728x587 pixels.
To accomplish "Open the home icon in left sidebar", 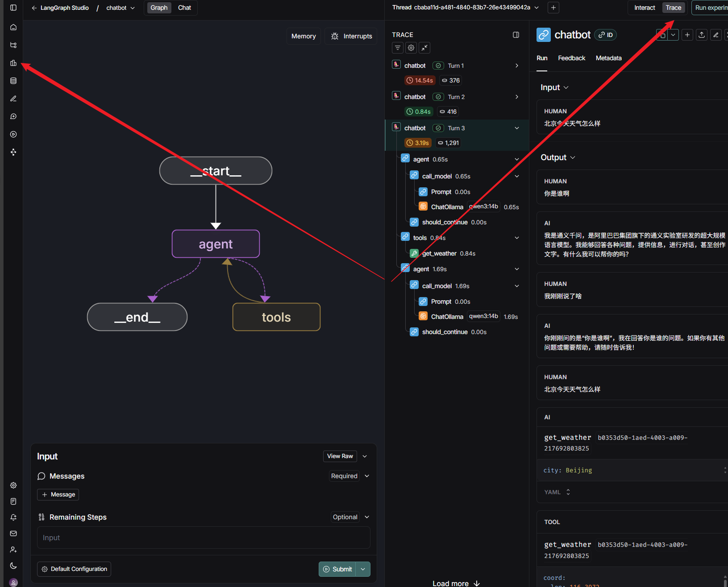I will click(x=13, y=27).
